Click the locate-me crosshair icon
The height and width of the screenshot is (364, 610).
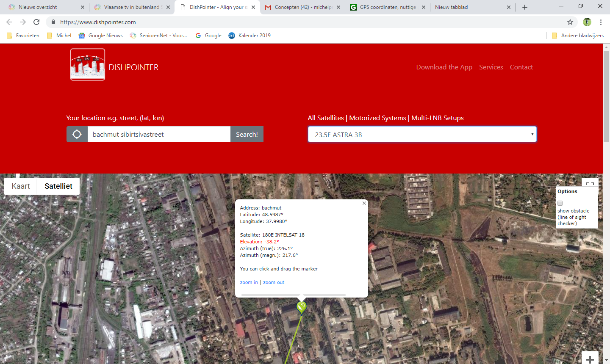click(x=77, y=134)
